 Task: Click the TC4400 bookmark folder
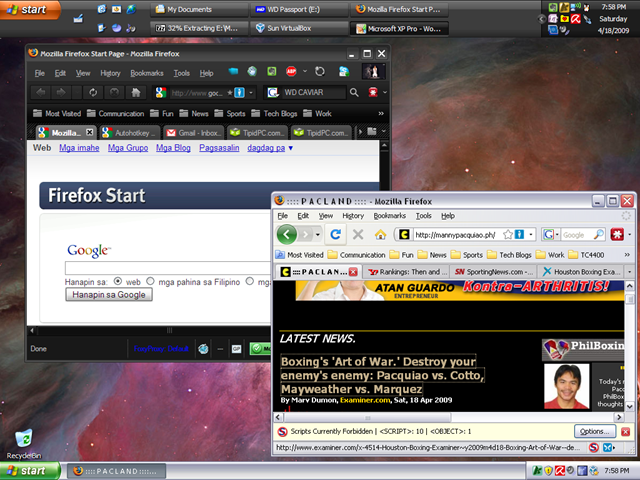(x=587, y=255)
